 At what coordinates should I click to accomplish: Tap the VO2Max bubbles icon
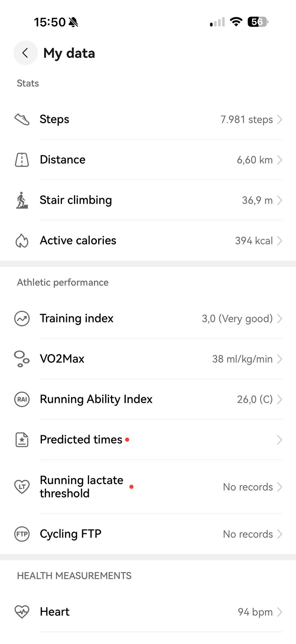coord(22,359)
